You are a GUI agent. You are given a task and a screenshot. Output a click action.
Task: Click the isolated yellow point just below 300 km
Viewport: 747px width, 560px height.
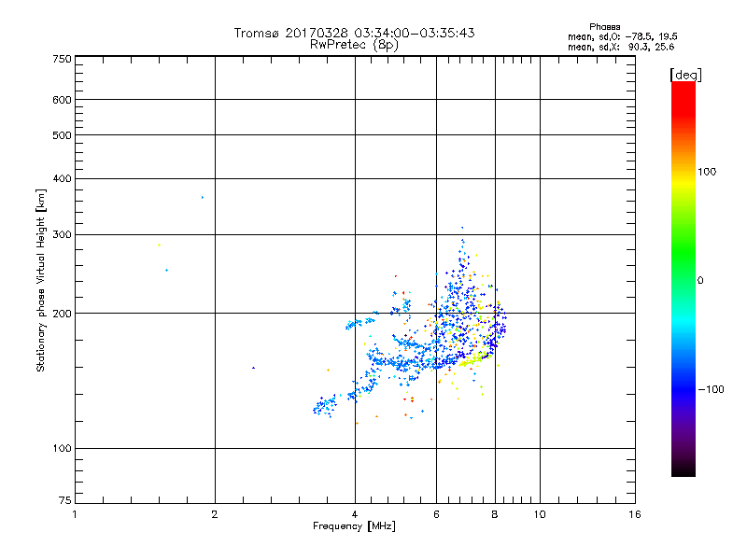[x=159, y=245]
